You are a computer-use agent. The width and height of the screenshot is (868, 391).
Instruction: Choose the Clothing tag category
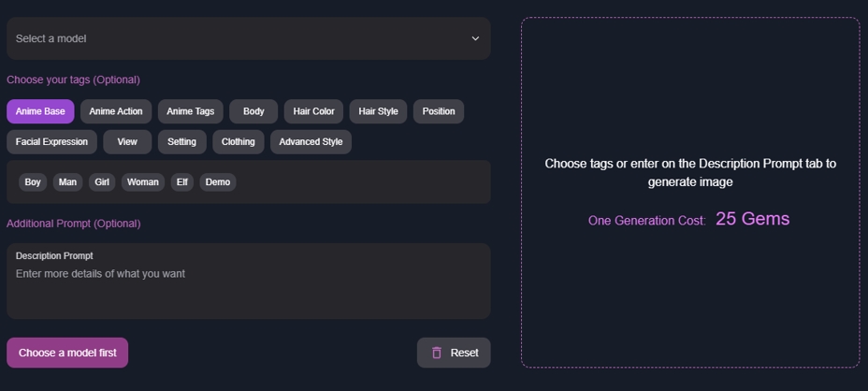coord(238,142)
